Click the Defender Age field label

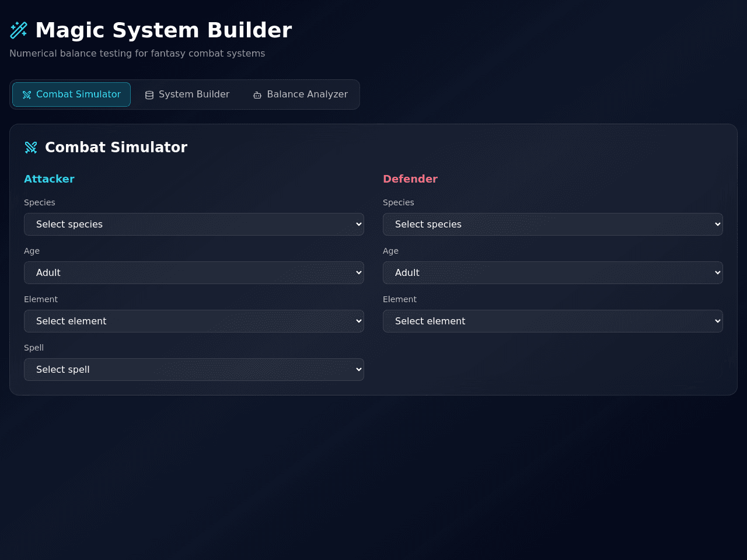(390, 251)
